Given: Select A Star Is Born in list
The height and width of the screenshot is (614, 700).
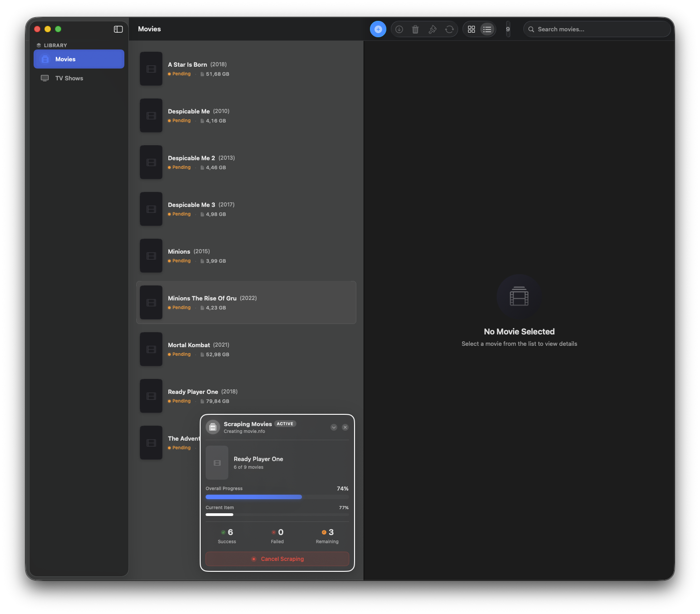Looking at the screenshot, I should [x=246, y=69].
